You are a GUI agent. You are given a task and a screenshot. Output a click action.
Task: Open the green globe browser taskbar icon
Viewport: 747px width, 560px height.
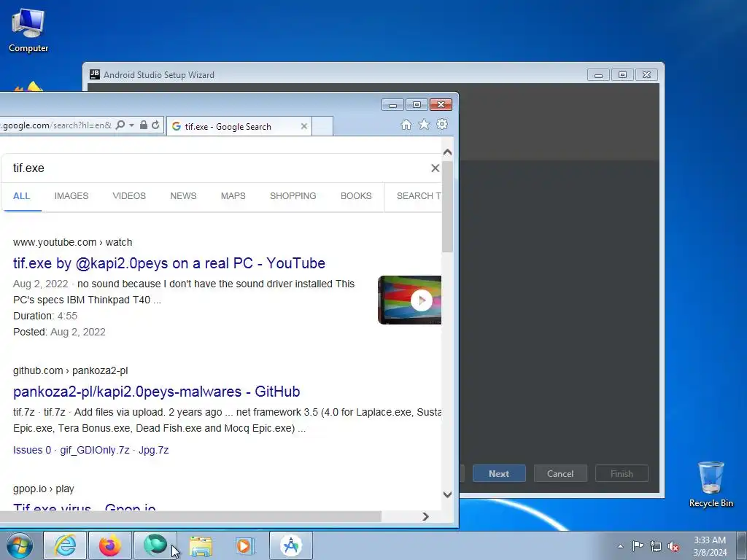[x=155, y=545]
